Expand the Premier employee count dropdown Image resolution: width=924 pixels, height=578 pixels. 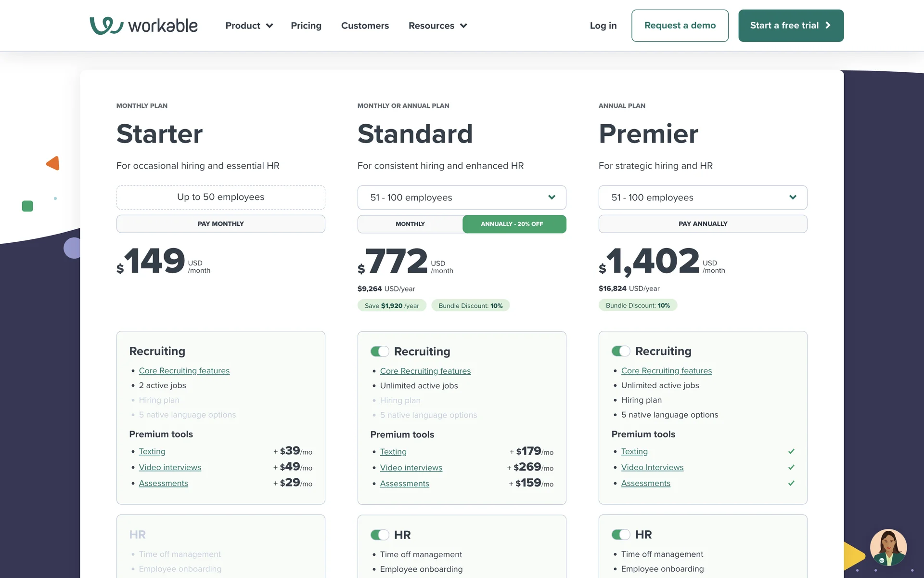point(703,197)
